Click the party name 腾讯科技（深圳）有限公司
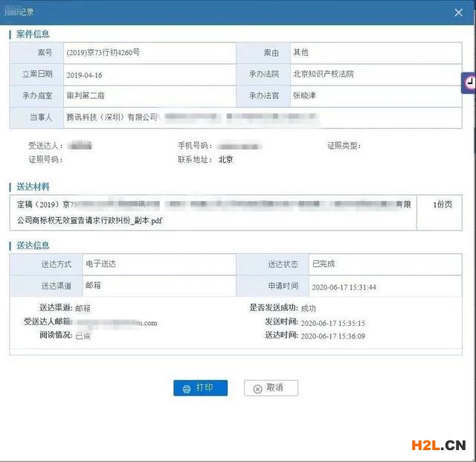The width and height of the screenshot is (476, 462). click(x=112, y=118)
